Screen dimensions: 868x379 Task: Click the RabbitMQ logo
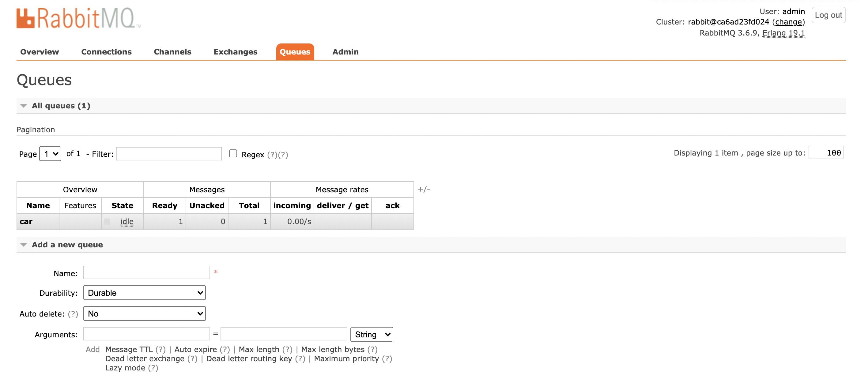(x=78, y=18)
